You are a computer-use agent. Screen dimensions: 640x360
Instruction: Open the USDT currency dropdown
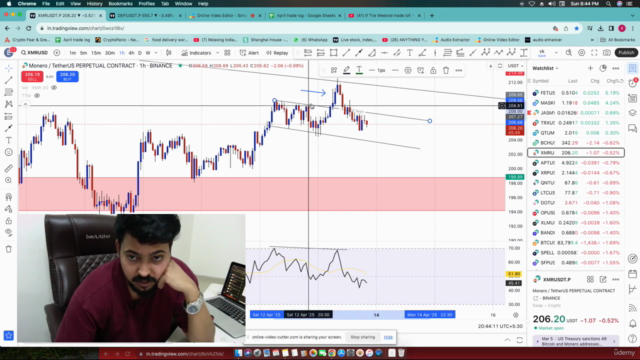pos(515,66)
